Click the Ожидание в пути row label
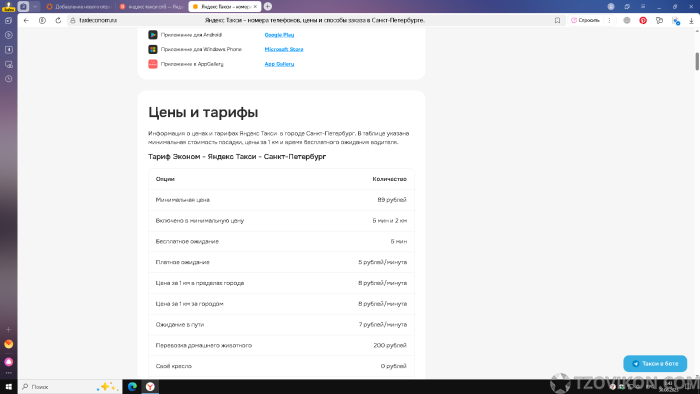The image size is (700, 394). pos(179,324)
